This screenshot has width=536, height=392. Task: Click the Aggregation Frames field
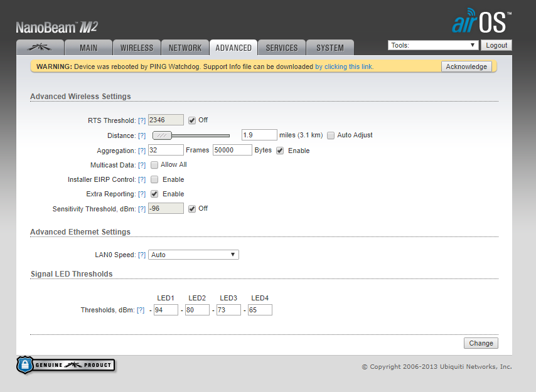point(166,150)
